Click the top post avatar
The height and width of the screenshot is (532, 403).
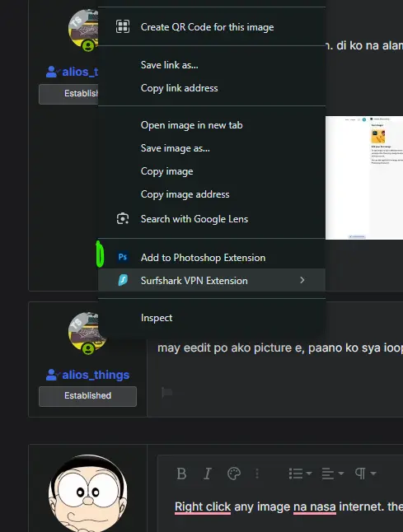[83, 30]
